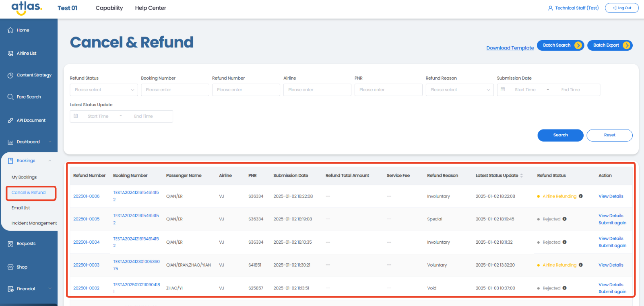Open the Refund Reason dropdown
The width and height of the screenshot is (644, 306).
tap(460, 90)
